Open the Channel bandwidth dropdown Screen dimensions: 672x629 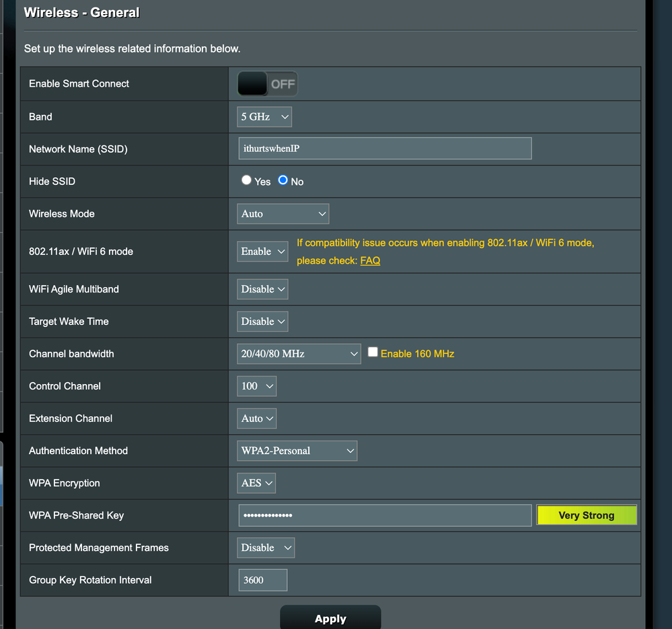point(299,354)
